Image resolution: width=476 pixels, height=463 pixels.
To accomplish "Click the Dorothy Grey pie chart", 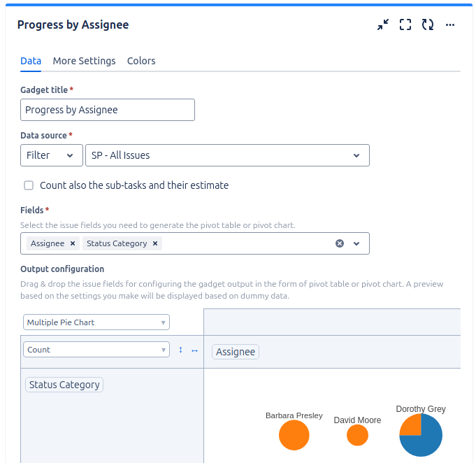I will tap(421, 435).
